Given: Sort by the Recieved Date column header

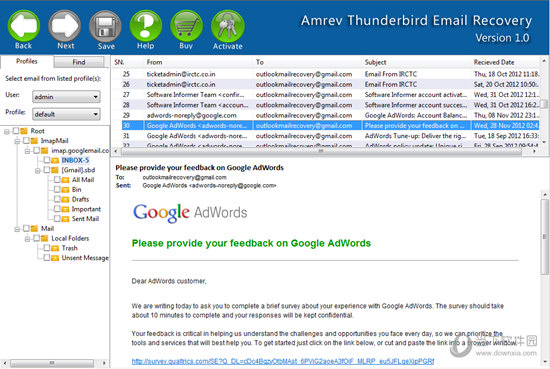Looking at the screenshot, I should (x=505, y=62).
